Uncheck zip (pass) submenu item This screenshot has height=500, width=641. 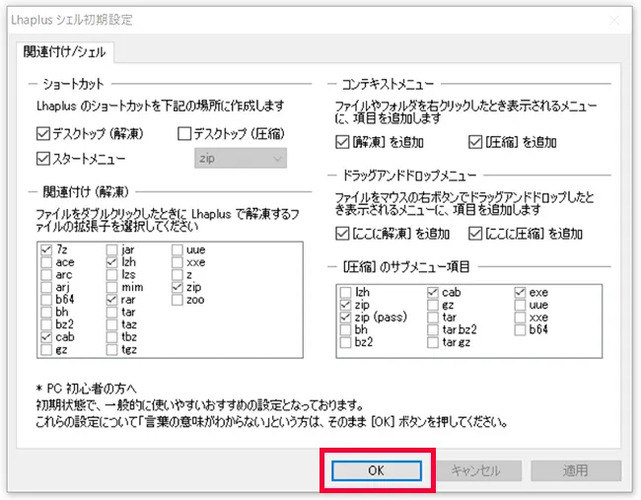tap(345, 317)
